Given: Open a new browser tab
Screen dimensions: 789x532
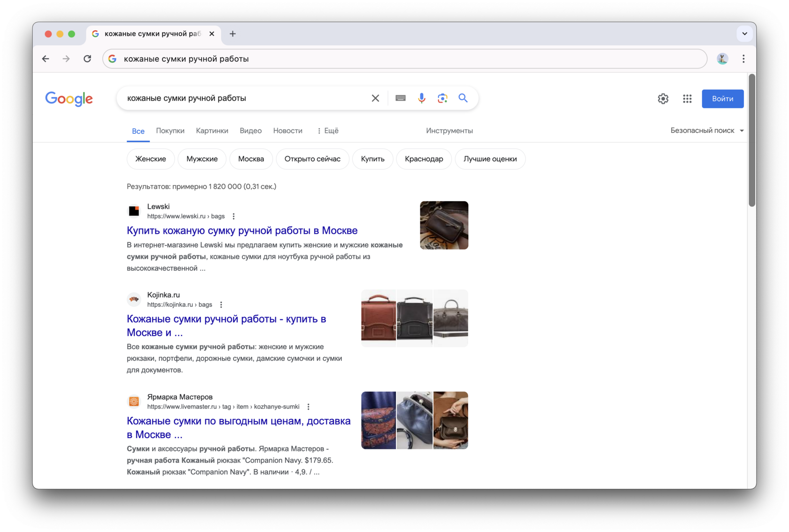Looking at the screenshot, I should pyautogui.click(x=232, y=34).
